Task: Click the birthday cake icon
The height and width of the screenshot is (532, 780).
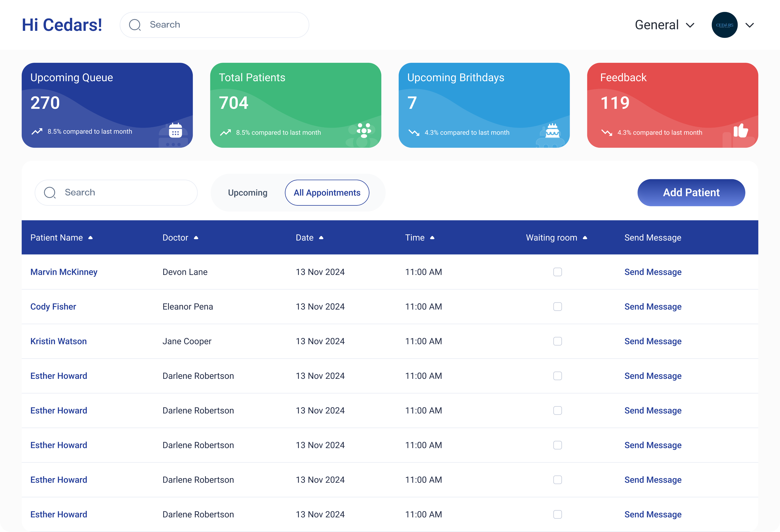Action: pos(552,131)
